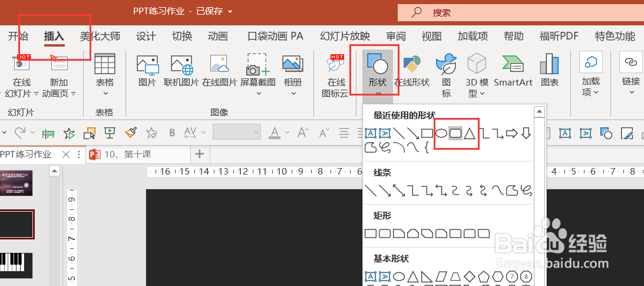
Task: Select down arrow in recently used shapes
Action: [526, 133]
